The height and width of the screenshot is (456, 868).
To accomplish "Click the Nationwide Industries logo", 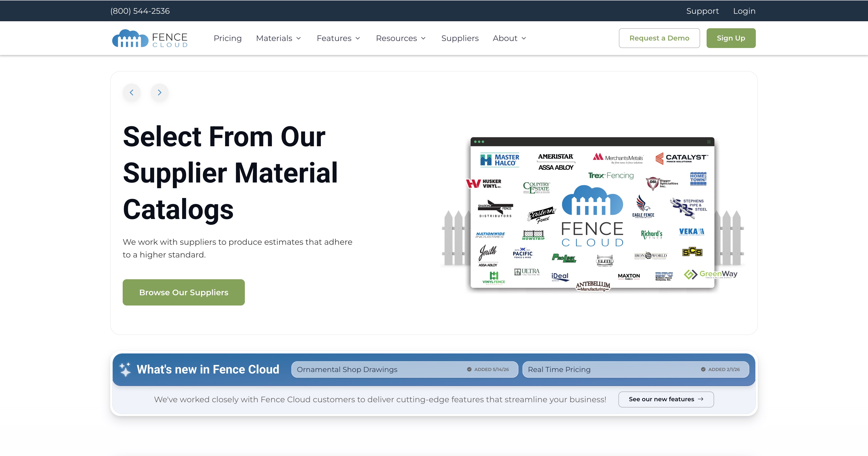I will pos(490,235).
